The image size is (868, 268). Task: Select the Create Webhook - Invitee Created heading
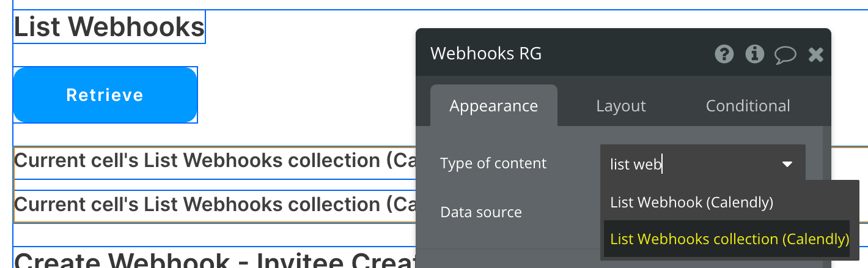(x=215, y=259)
